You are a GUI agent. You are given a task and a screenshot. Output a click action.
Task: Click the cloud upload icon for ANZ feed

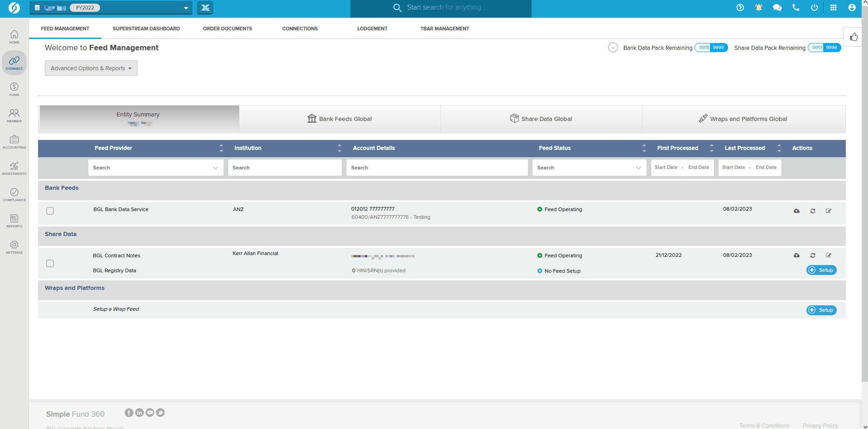[797, 211]
